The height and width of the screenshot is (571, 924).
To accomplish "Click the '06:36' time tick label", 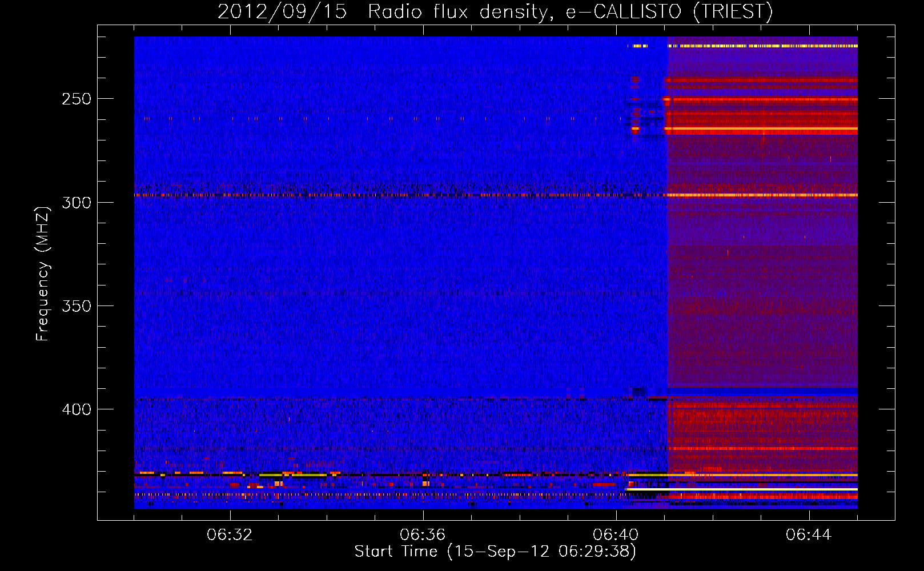I will [423, 535].
